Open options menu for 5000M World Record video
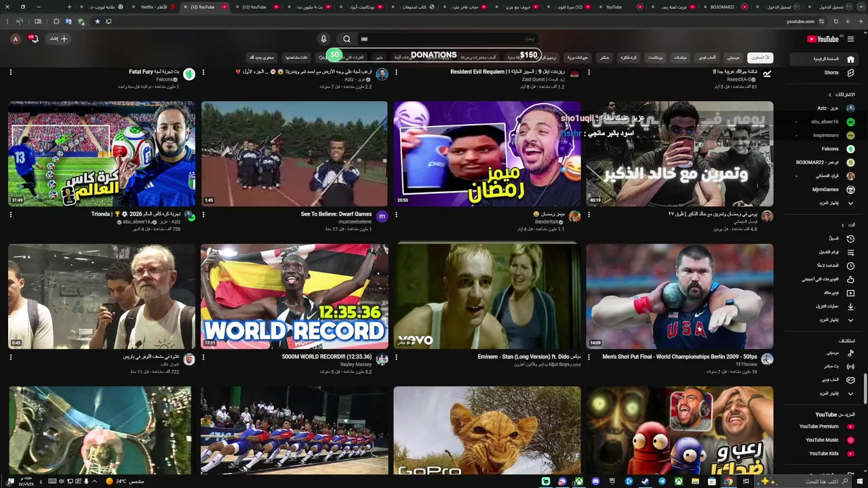Screen dimensions: 868x488 tap(203, 357)
